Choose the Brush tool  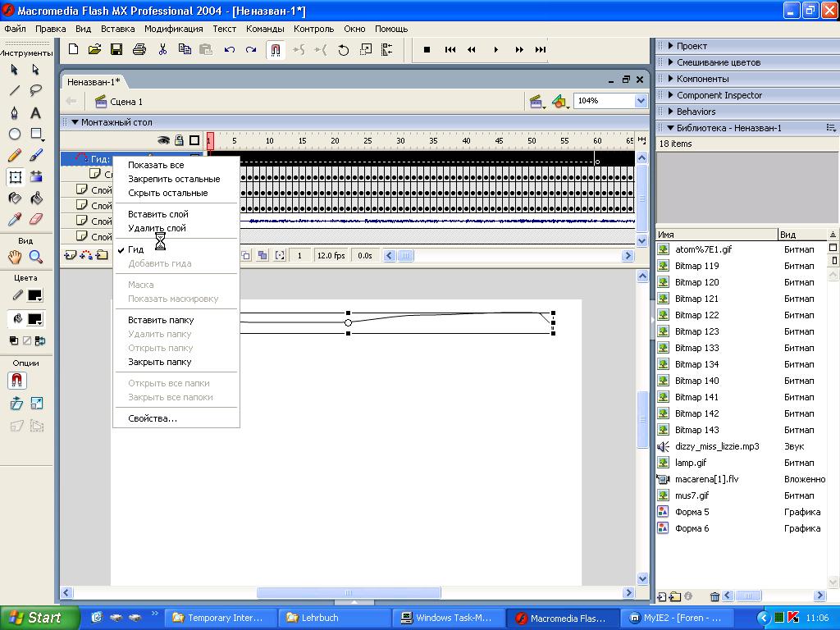(36, 155)
